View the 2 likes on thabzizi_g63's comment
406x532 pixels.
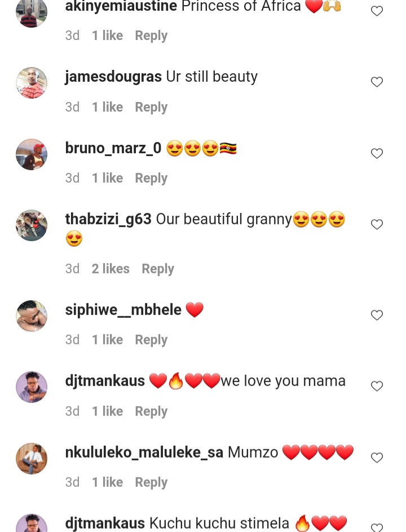point(111,269)
